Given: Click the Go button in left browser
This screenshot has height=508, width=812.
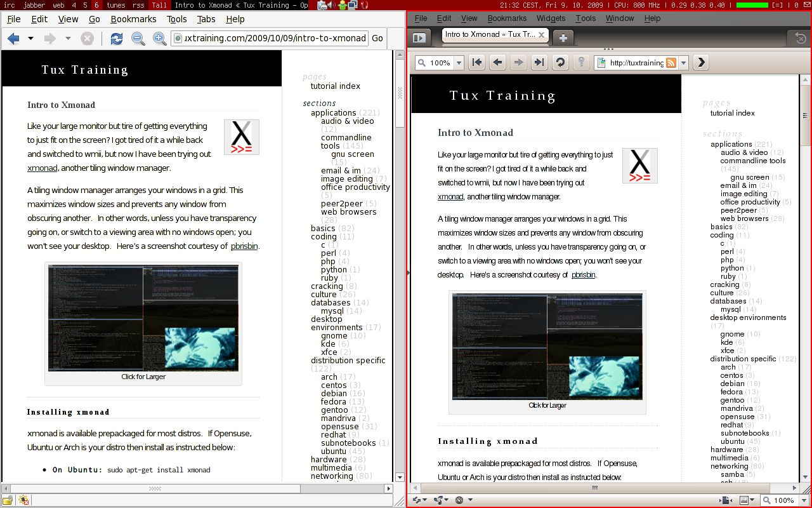Looking at the screenshot, I should click(x=377, y=38).
